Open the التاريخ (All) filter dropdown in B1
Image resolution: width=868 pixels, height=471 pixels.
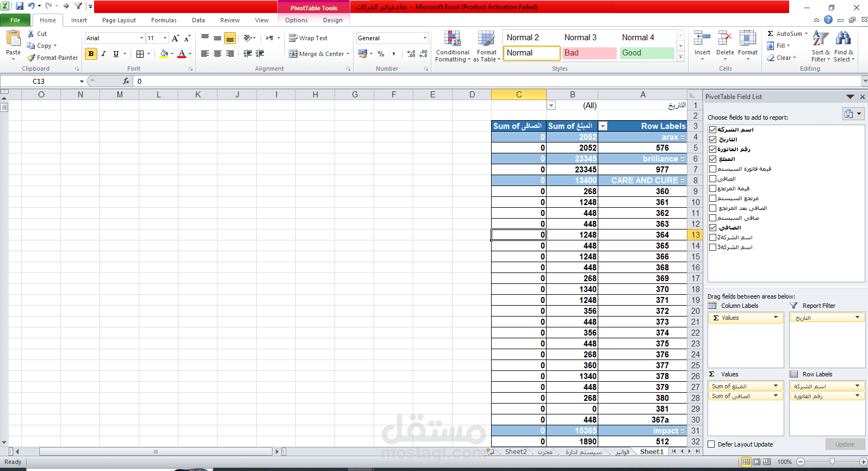pyautogui.click(x=551, y=106)
